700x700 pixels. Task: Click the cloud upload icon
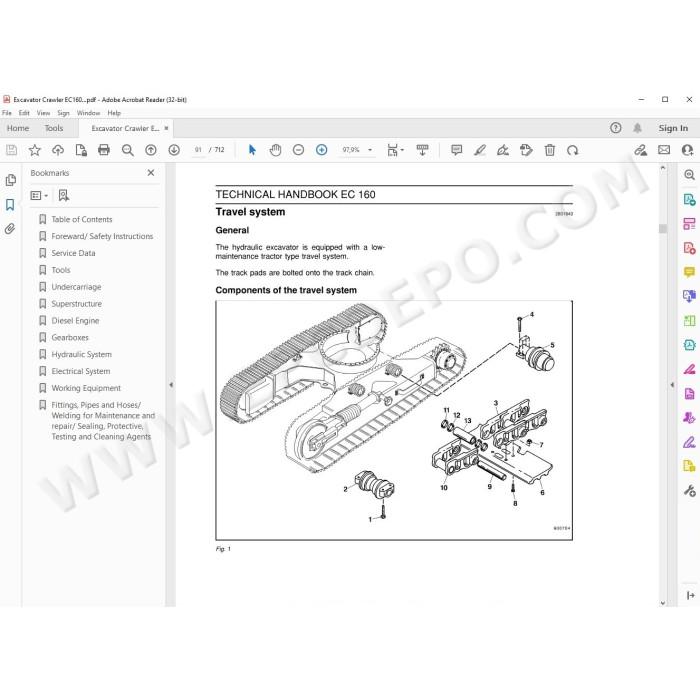coord(58,150)
